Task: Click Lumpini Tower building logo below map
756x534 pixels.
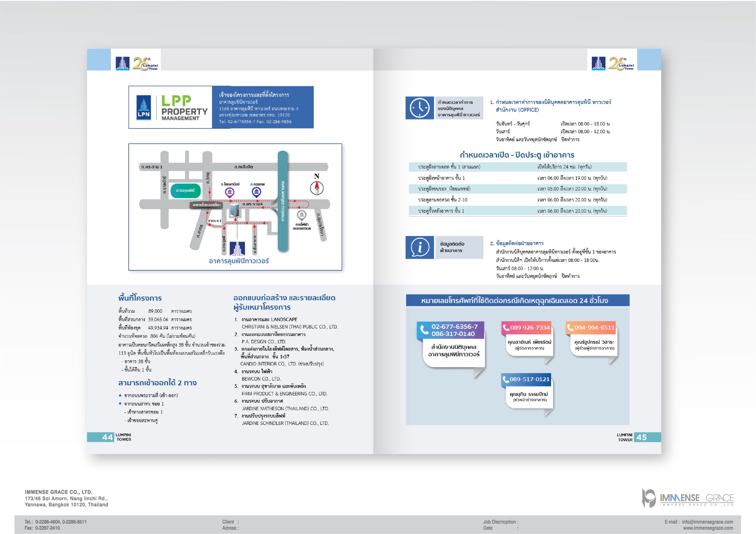Action: (237, 248)
